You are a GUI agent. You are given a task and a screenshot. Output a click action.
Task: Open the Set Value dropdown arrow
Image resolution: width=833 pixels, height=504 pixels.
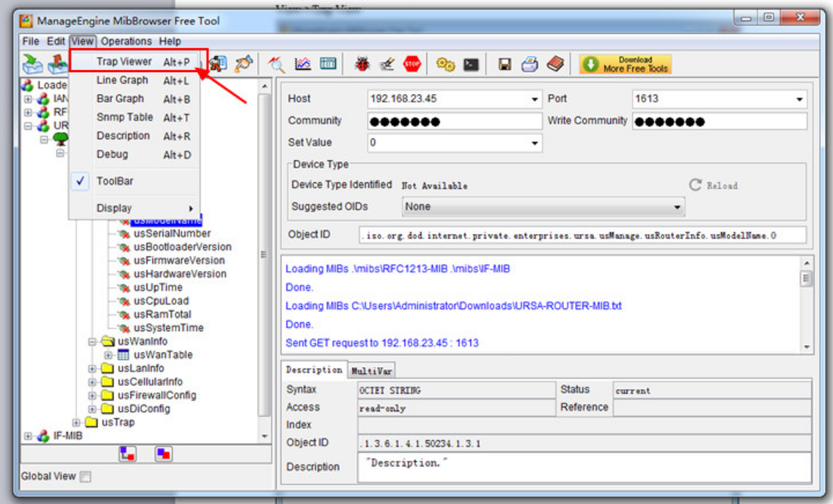[534, 144]
